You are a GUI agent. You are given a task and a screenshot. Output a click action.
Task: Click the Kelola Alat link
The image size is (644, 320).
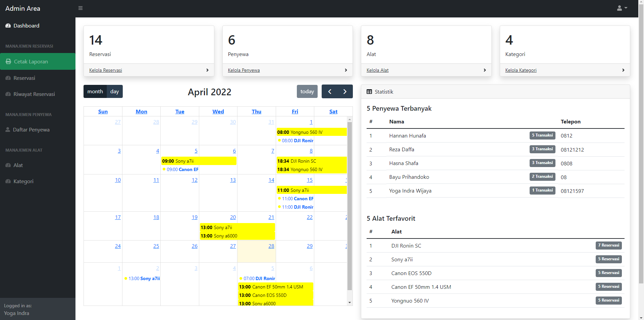tap(377, 70)
